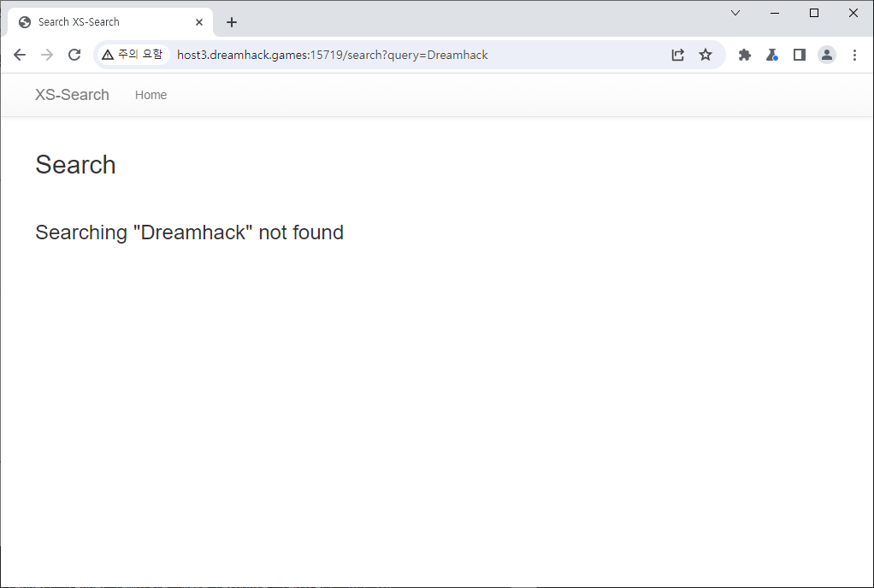
Task: Toggle the browser side panel
Action: (800, 55)
